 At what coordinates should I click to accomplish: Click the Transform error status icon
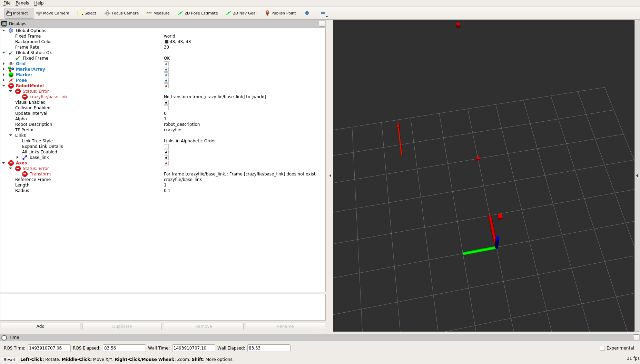click(x=25, y=174)
